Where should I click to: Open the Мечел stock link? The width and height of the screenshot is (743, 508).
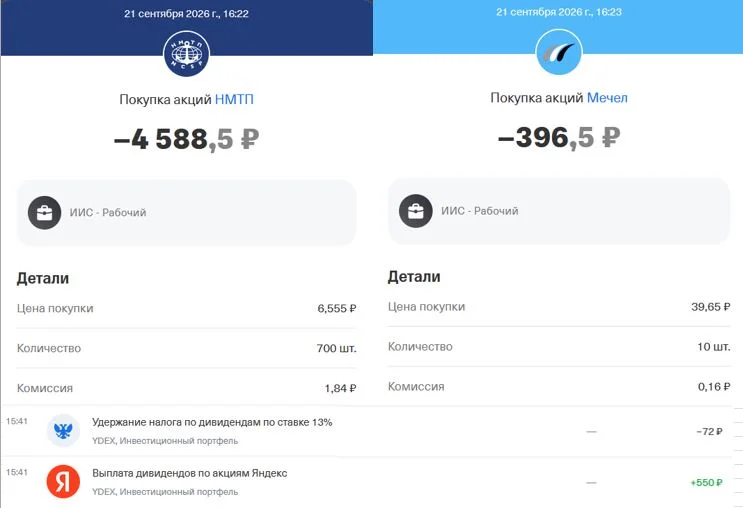click(607, 98)
